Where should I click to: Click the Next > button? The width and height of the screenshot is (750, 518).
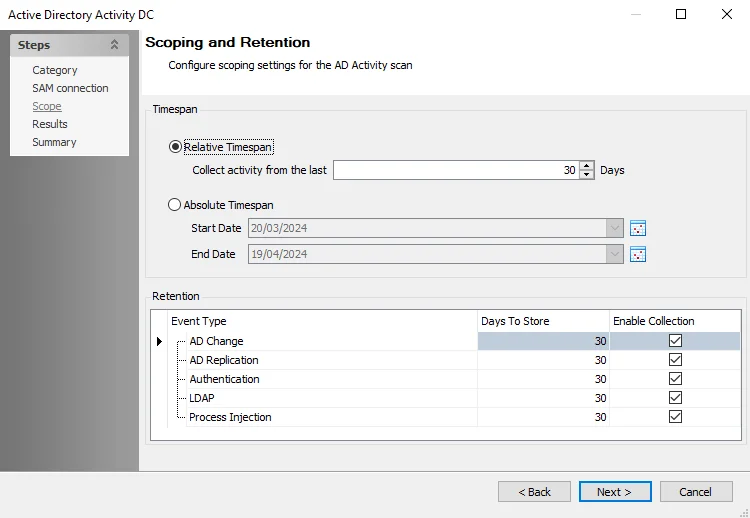615,492
